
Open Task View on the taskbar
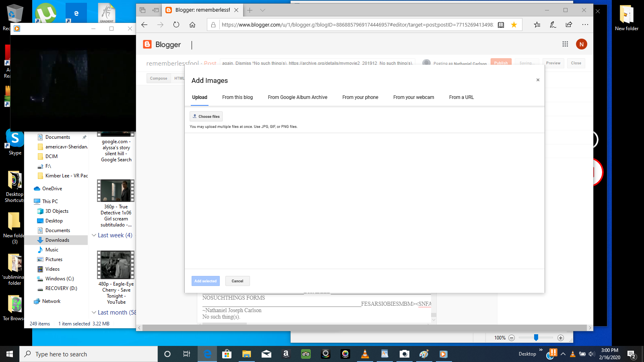coord(187,354)
